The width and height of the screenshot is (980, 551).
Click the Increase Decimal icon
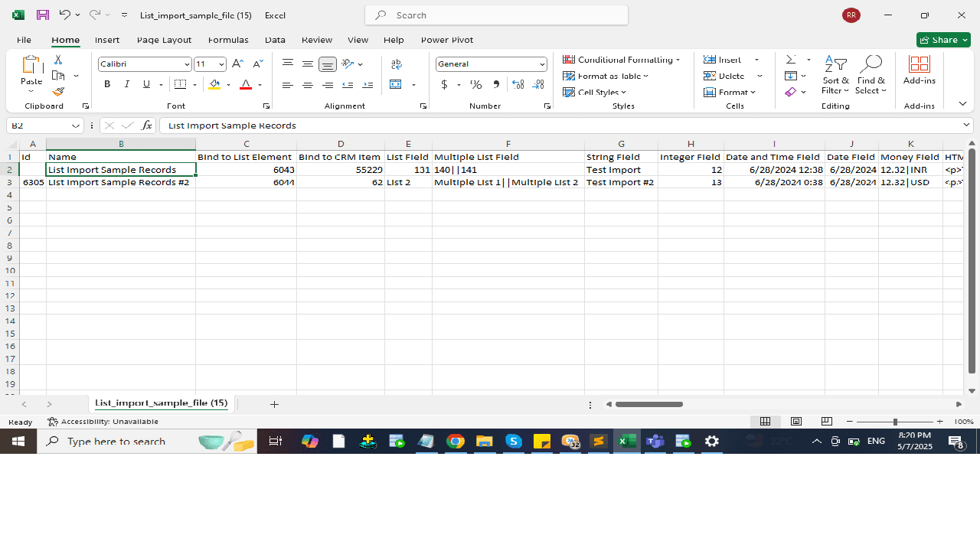[518, 85]
